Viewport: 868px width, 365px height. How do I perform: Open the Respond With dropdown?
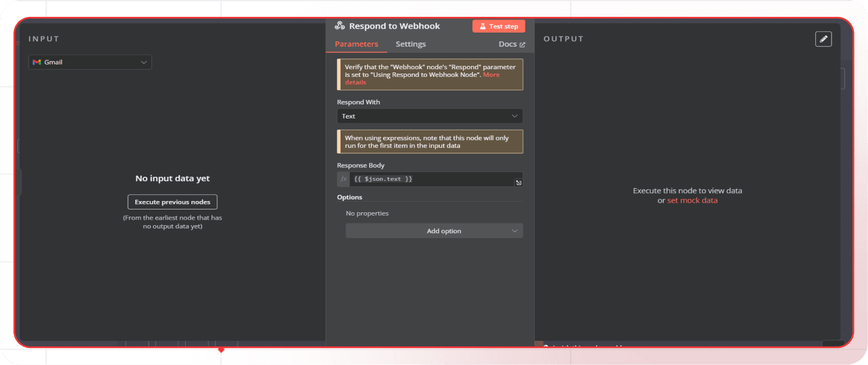click(429, 116)
